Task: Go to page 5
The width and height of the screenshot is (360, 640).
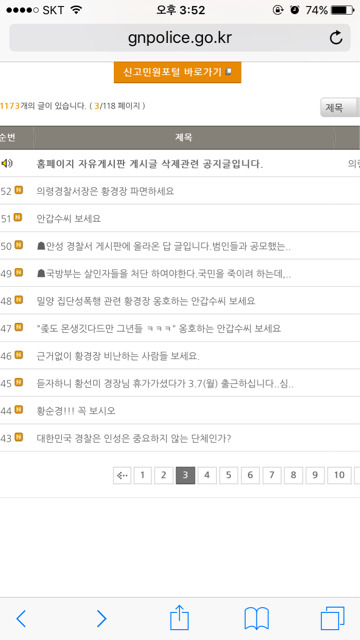Action: pyautogui.click(x=229, y=475)
